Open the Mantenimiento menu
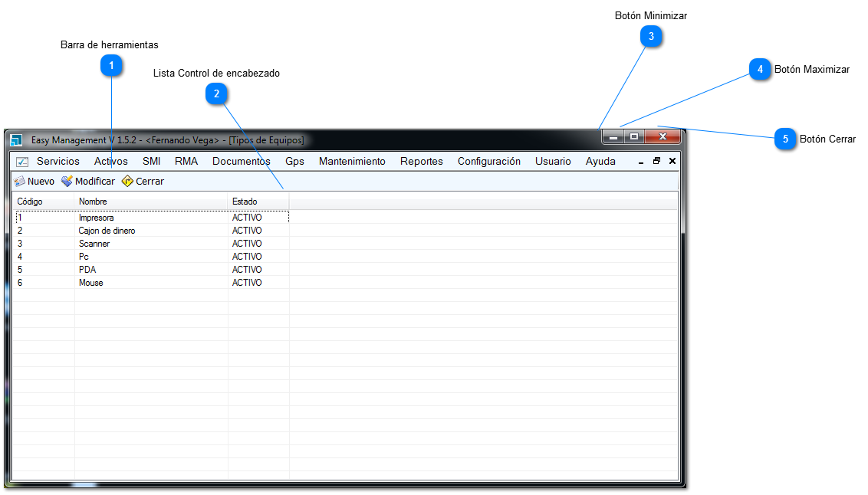Screen dimensions: 868x495 click(x=352, y=162)
